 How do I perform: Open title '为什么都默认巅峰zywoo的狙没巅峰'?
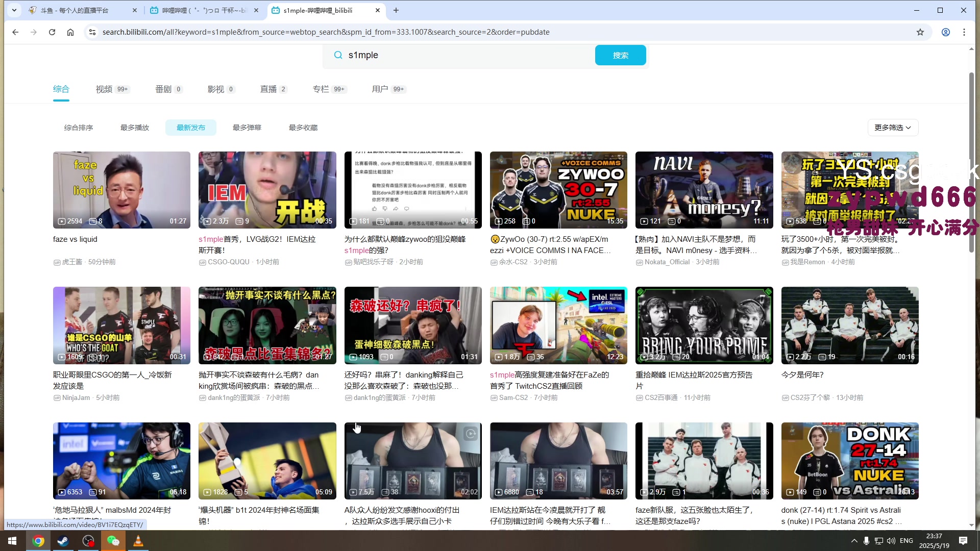click(x=405, y=245)
